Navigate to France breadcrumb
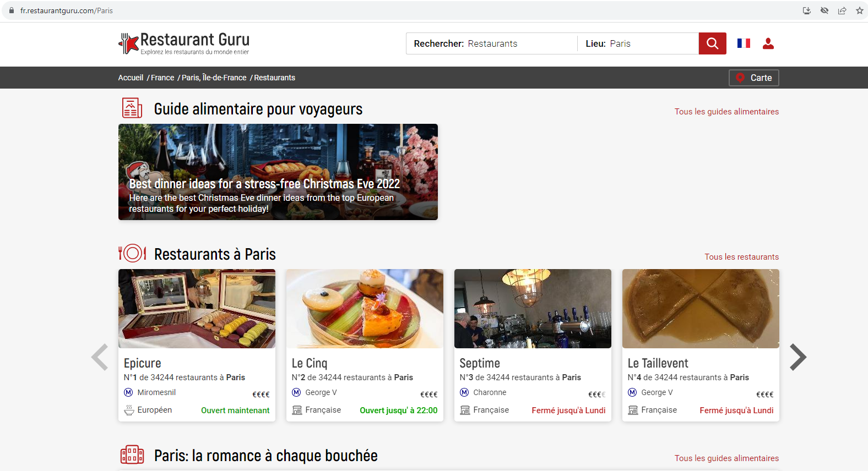This screenshot has height=471, width=868. [162, 78]
